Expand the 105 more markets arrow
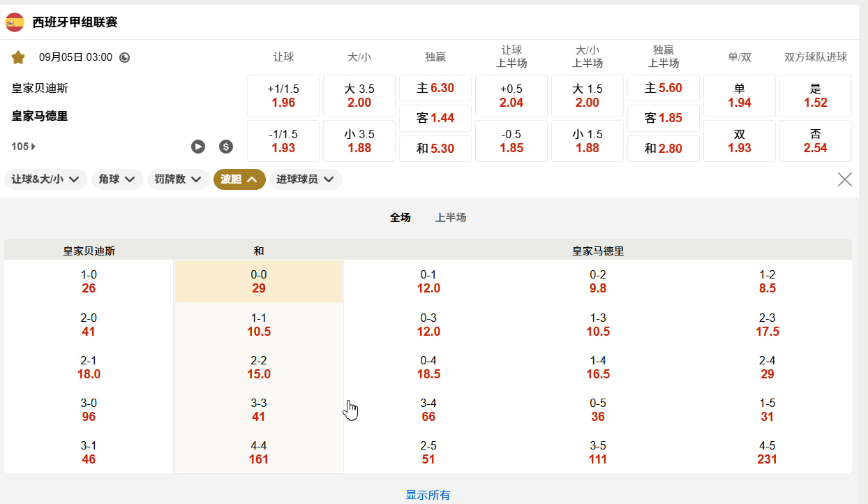This screenshot has height=504, width=868. pyautogui.click(x=24, y=147)
